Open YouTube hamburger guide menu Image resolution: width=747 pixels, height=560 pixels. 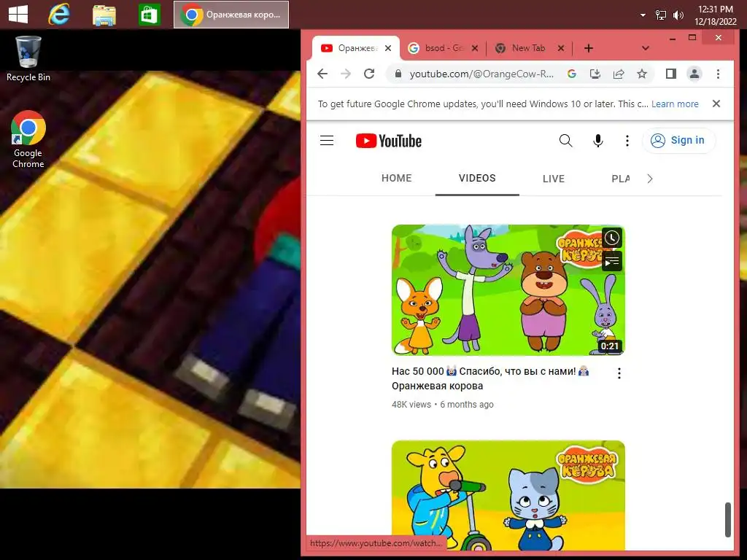pos(327,141)
